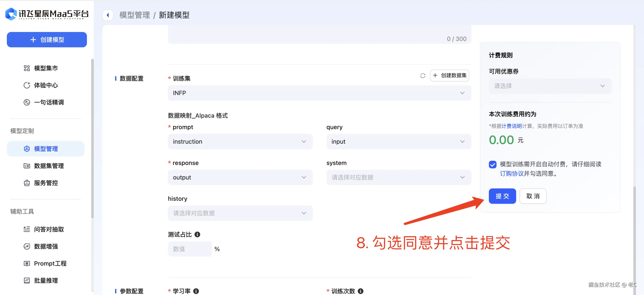Navigate back via 模型管理 breadcrumb

[x=134, y=15]
